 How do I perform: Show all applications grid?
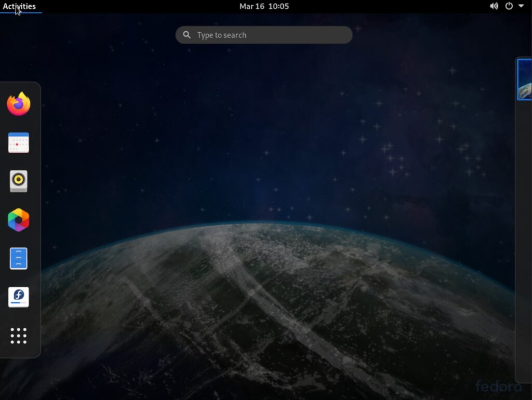[19, 336]
